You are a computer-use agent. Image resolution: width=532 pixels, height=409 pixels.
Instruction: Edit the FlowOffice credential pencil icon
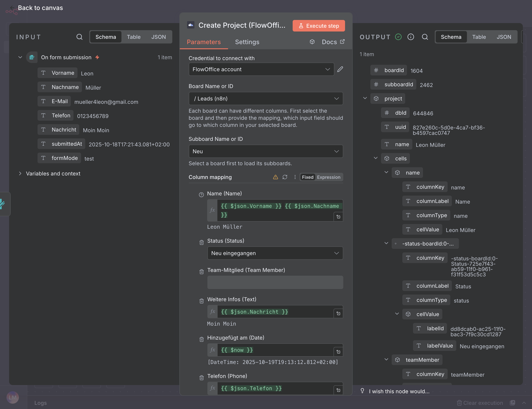tap(340, 69)
